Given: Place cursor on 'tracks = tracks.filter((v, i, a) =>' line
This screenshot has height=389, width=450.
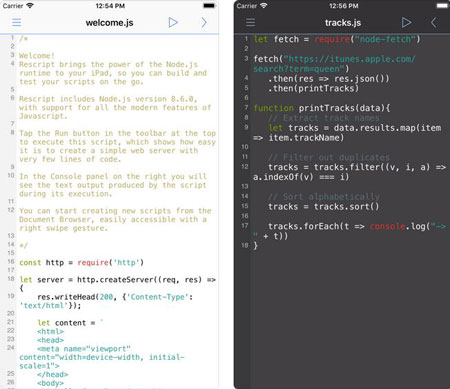Looking at the screenshot, I should pos(357,167).
